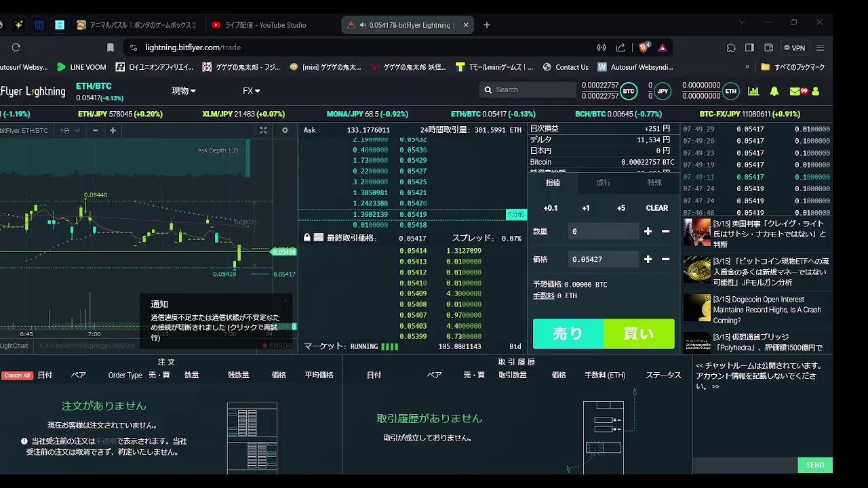Open the mail inbox with 99 badge
Image resolution: width=868 pixels, height=488 pixels.
(x=796, y=91)
